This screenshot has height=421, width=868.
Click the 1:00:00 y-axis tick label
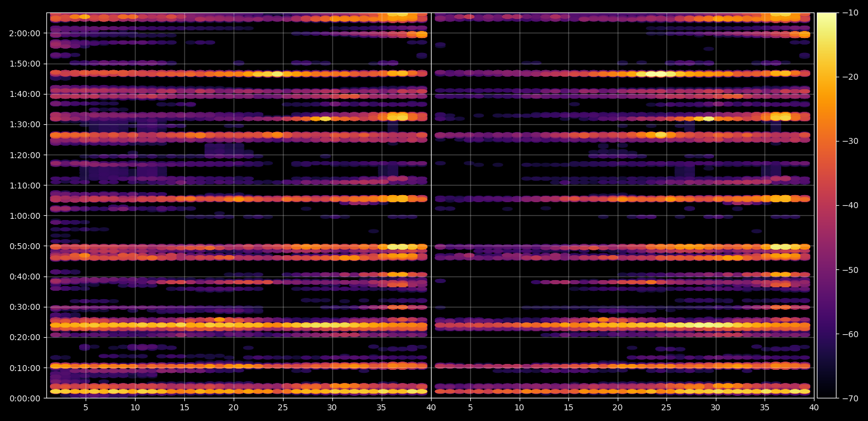click(24, 215)
